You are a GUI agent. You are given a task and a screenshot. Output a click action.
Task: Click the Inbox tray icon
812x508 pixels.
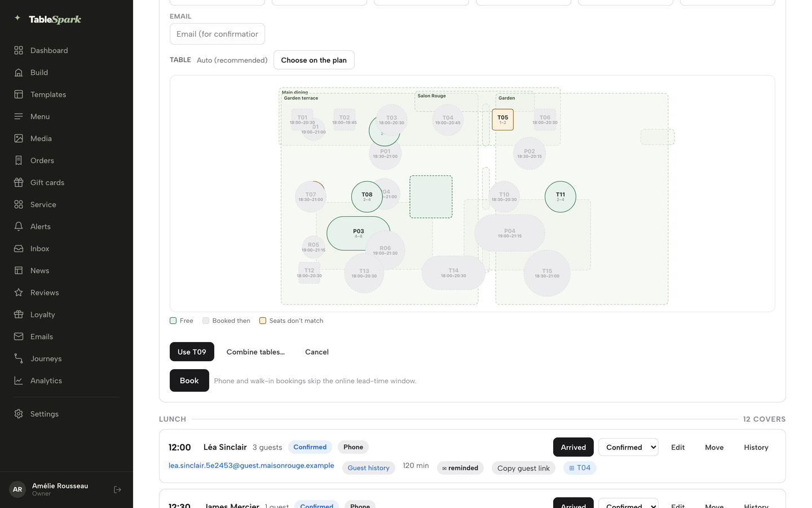pyautogui.click(x=19, y=248)
